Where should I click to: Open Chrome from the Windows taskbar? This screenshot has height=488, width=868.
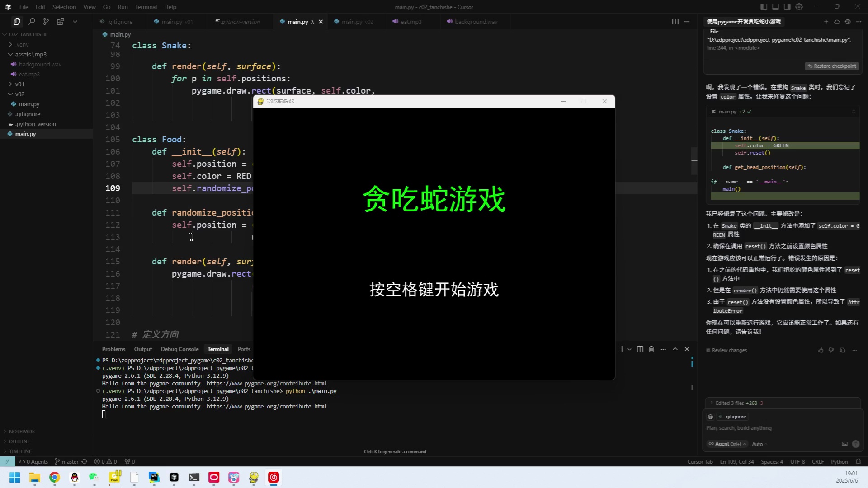pos(55,477)
